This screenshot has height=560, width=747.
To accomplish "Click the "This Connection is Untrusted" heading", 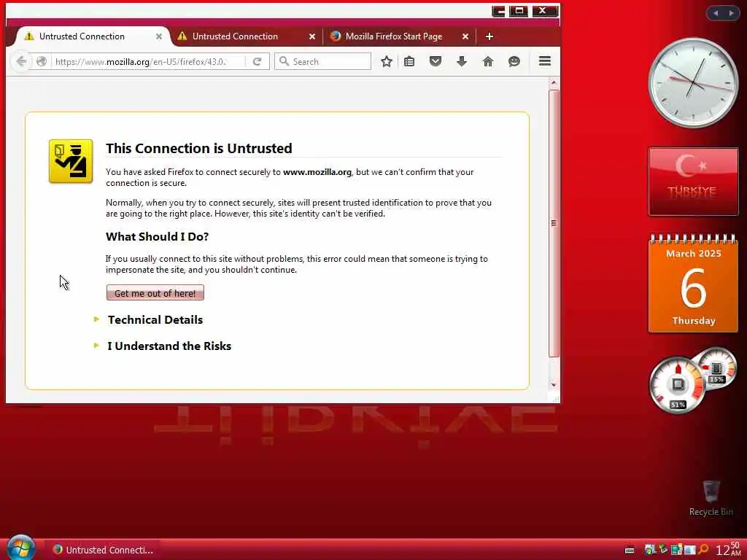I will pos(198,148).
